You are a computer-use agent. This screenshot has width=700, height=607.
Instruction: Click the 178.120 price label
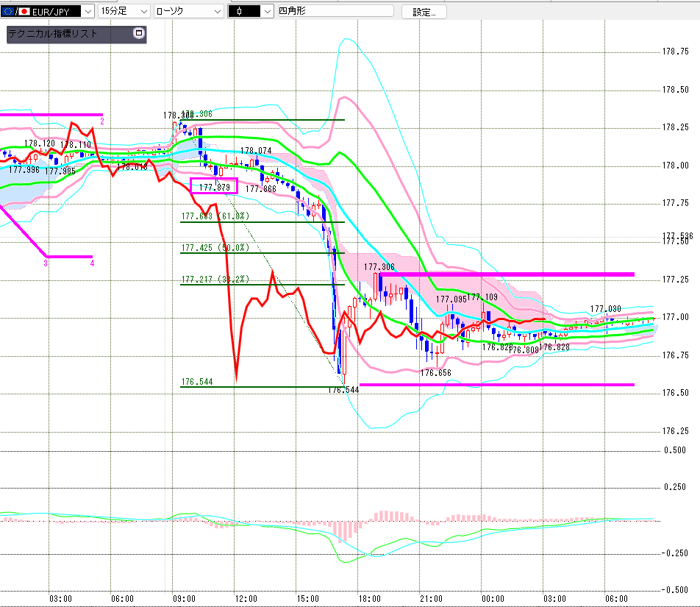tap(39, 143)
